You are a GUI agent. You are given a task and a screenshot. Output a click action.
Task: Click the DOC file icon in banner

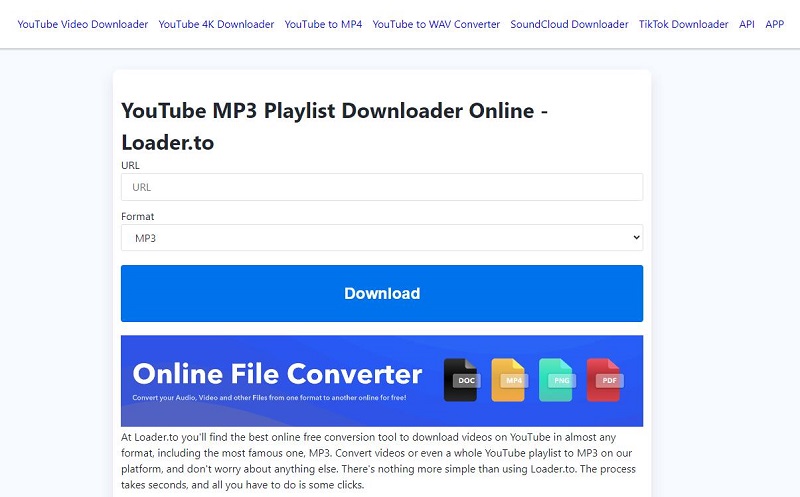point(461,380)
